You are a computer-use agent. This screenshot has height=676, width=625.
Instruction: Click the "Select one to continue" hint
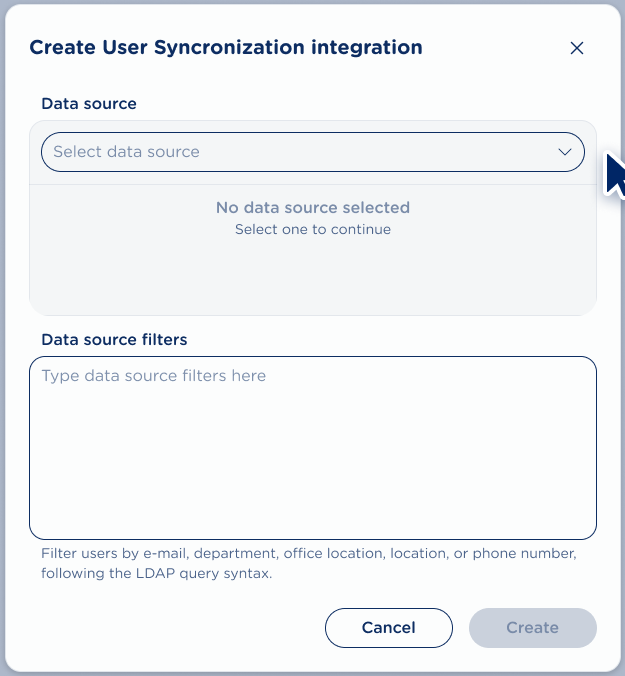[x=313, y=230]
